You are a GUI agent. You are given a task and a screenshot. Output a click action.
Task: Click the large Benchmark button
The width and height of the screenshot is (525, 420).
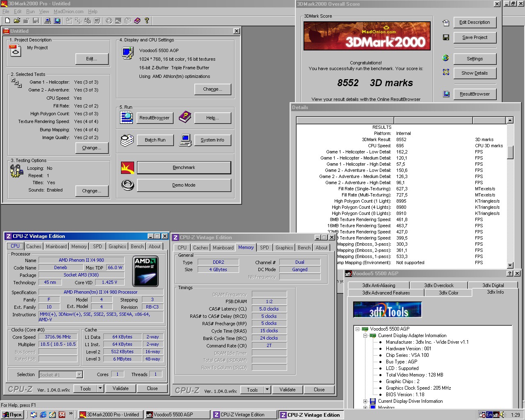[x=184, y=167]
